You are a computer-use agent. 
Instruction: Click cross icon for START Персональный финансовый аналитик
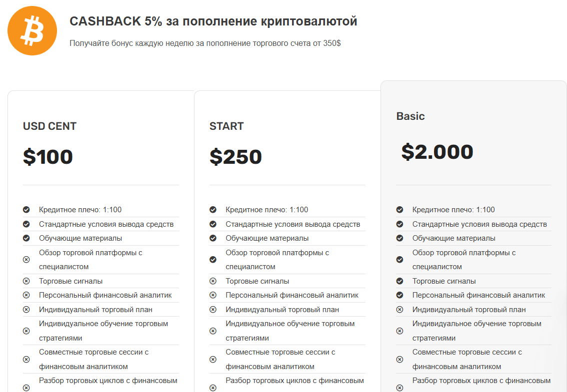coord(213,295)
